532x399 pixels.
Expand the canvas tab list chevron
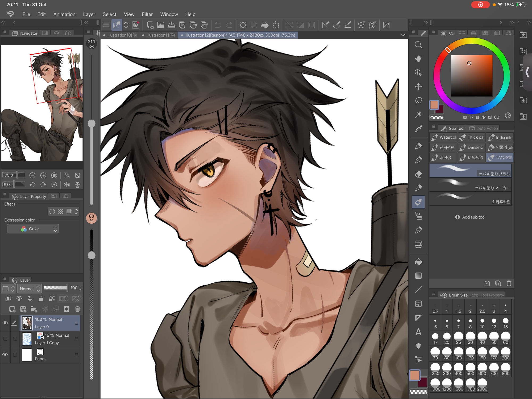[403, 35]
